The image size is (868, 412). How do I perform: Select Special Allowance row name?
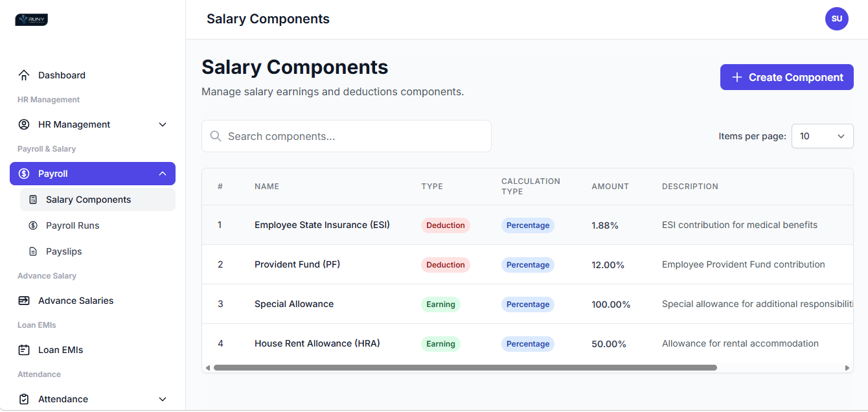294,304
